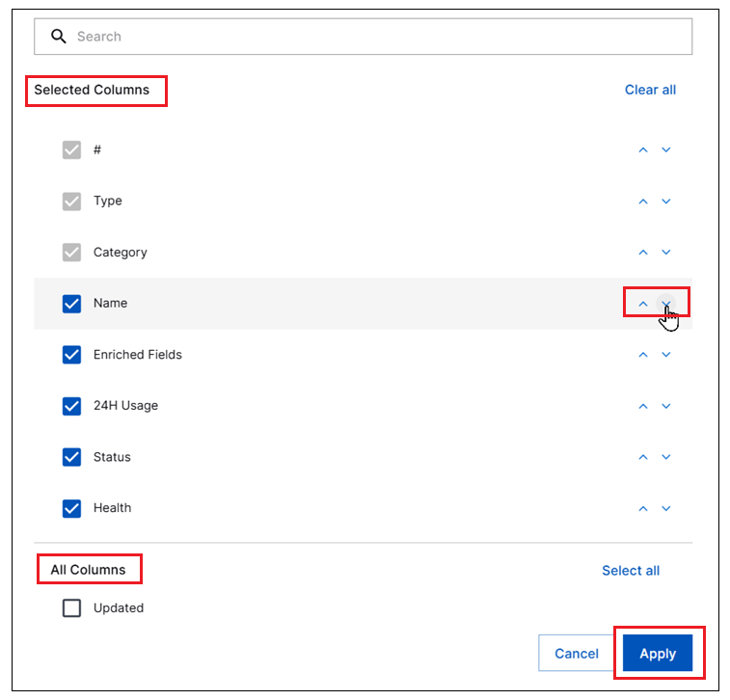Move the Health column down
Screen dimensions: 730x700
click(666, 508)
